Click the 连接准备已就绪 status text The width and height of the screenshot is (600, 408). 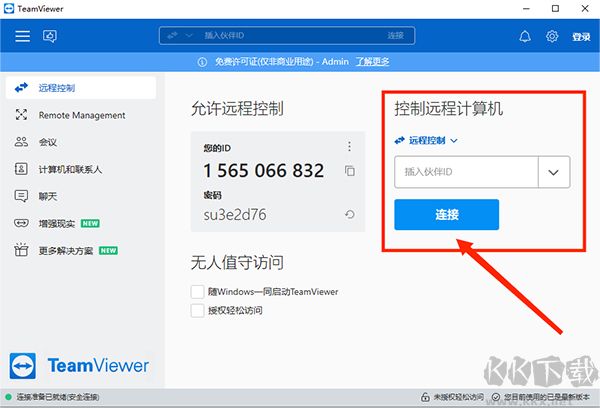(x=57, y=397)
